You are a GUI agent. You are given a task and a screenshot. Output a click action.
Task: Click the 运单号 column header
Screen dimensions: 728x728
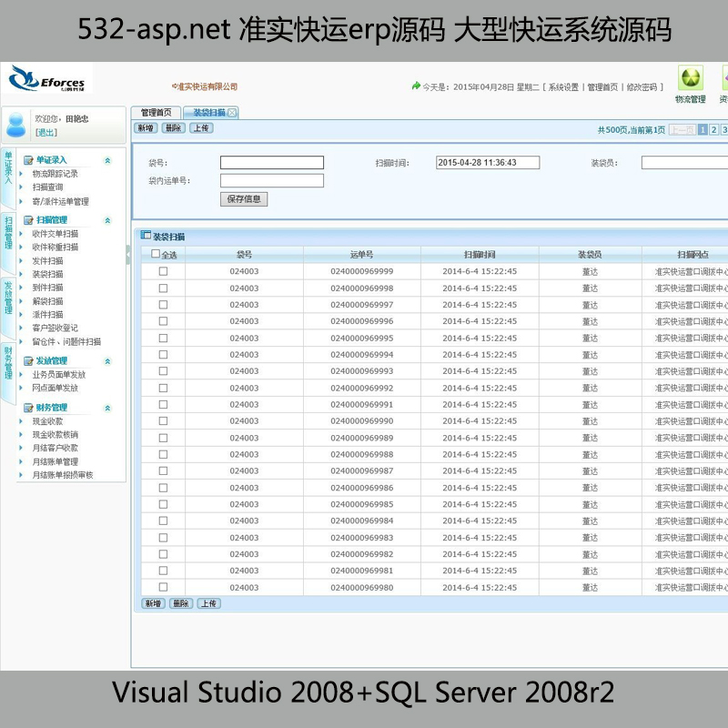click(x=362, y=255)
